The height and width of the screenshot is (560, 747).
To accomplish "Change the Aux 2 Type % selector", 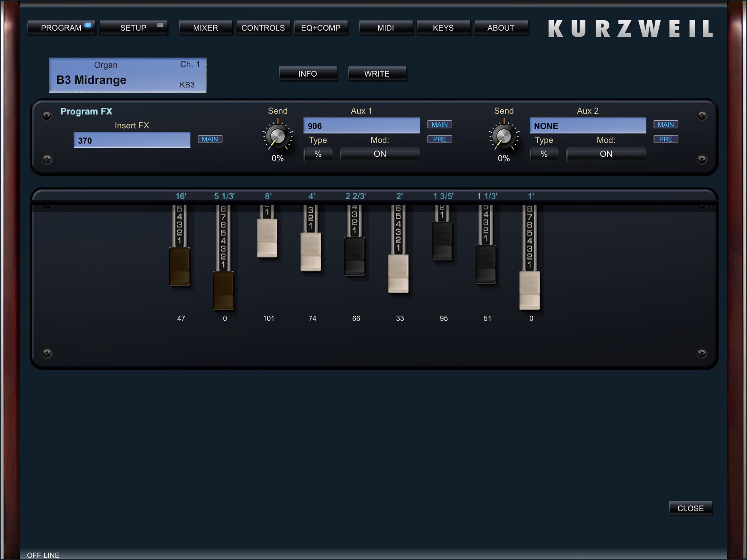I will tap(544, 154).
